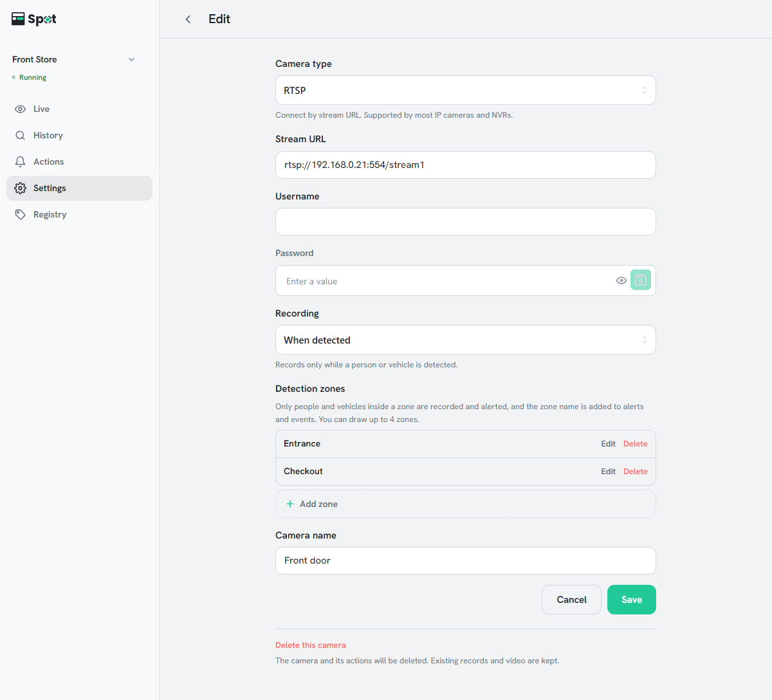Open Registry in the sidebar

pos(79,215)
